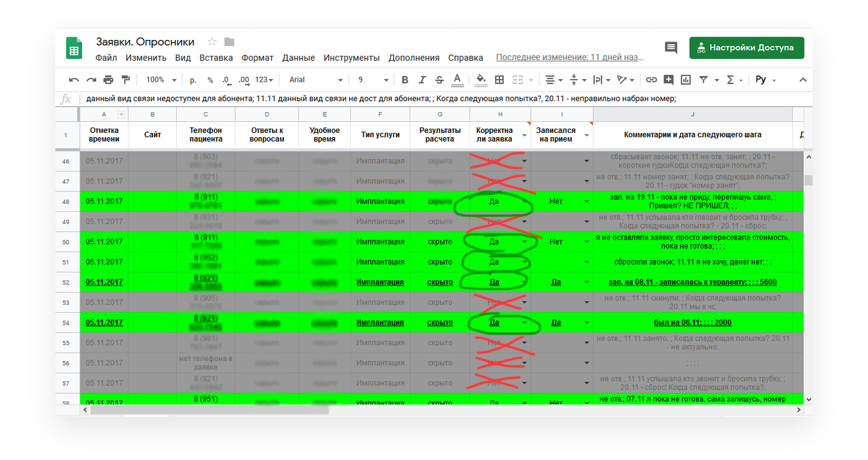Print the spreadsheet
This screenshot has height=460, width=868.
(109, 80)
